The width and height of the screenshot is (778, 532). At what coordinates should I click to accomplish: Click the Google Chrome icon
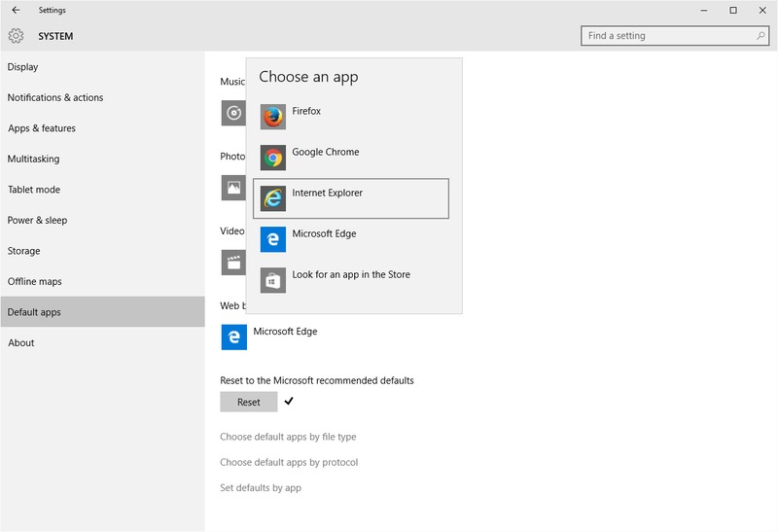point(273,158)
